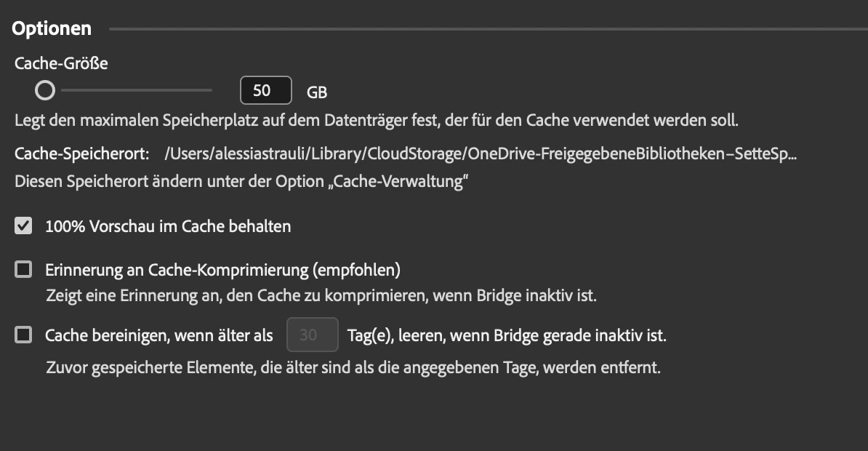Tick the Cache bereinigen, wenn älter als checkbox

click(24, 335)
